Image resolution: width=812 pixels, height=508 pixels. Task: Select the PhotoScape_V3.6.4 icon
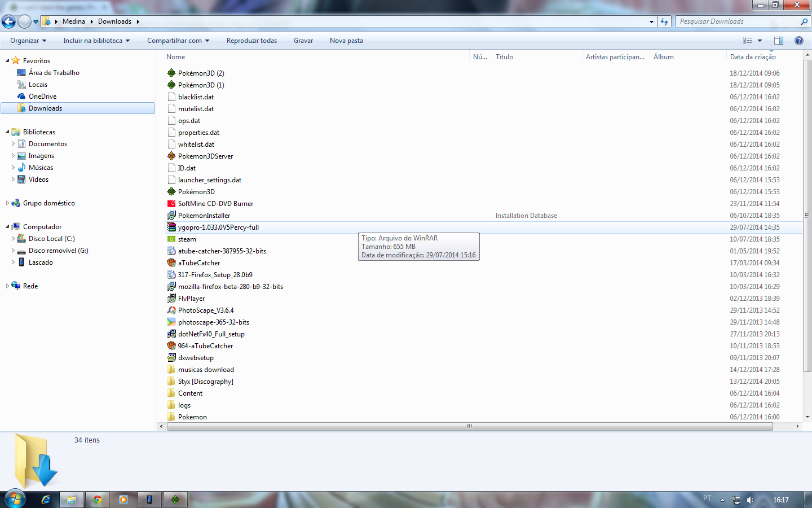click(171, 310)
